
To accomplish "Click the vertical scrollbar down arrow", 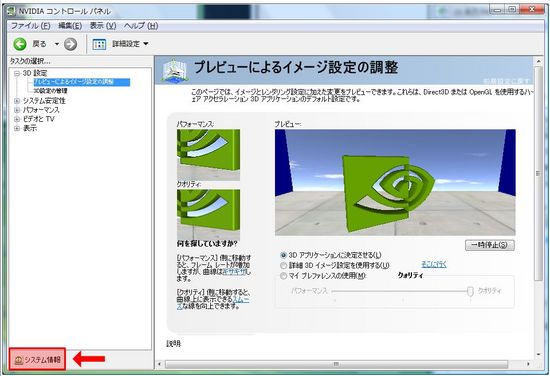I will point(539,355).
